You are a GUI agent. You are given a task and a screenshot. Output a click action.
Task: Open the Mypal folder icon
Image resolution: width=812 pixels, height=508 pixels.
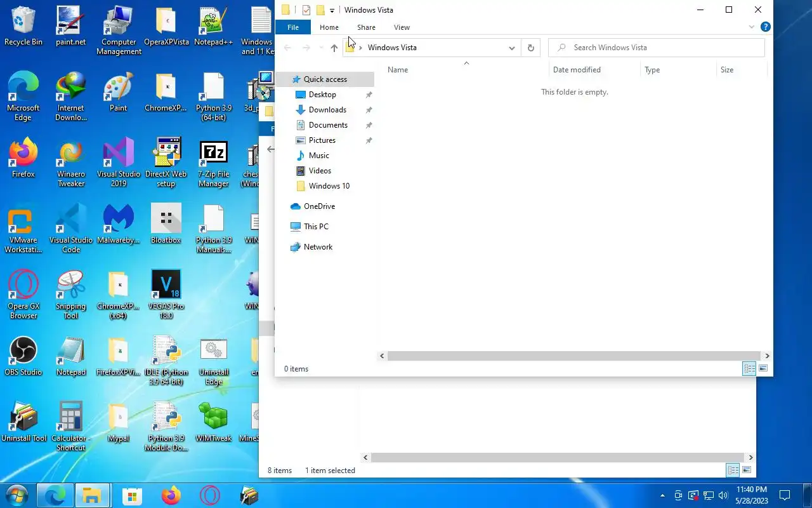119,423
